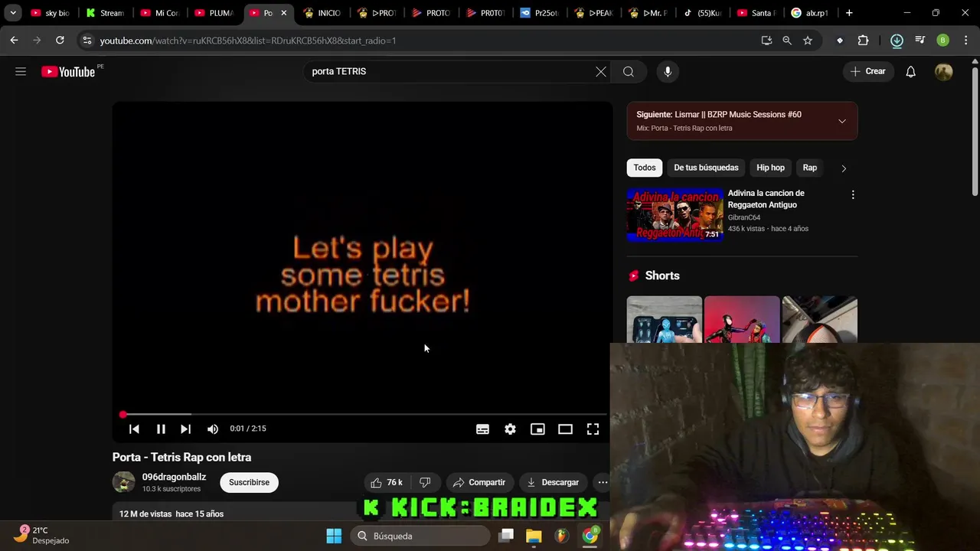Viewport: 980px width, 551px height.
Task: Open the middle Shorts thumbnail
Action: click(x=742, y=320)
